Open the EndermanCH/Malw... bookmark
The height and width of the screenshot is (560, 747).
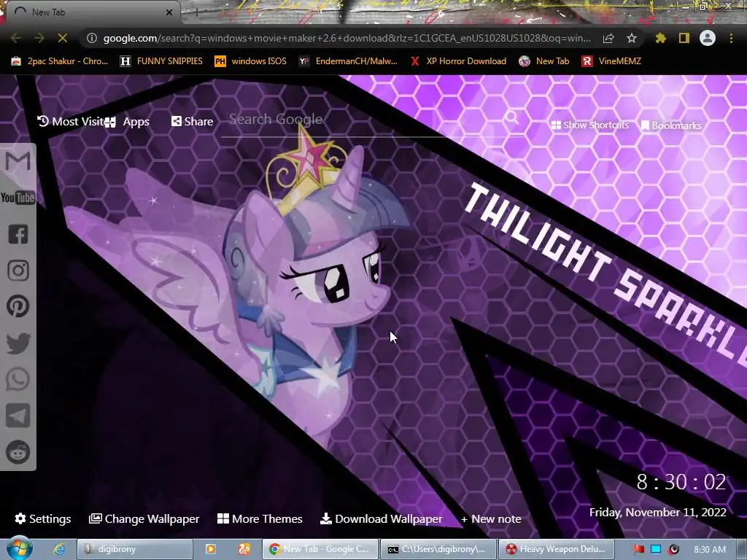[x=348, y=61]
